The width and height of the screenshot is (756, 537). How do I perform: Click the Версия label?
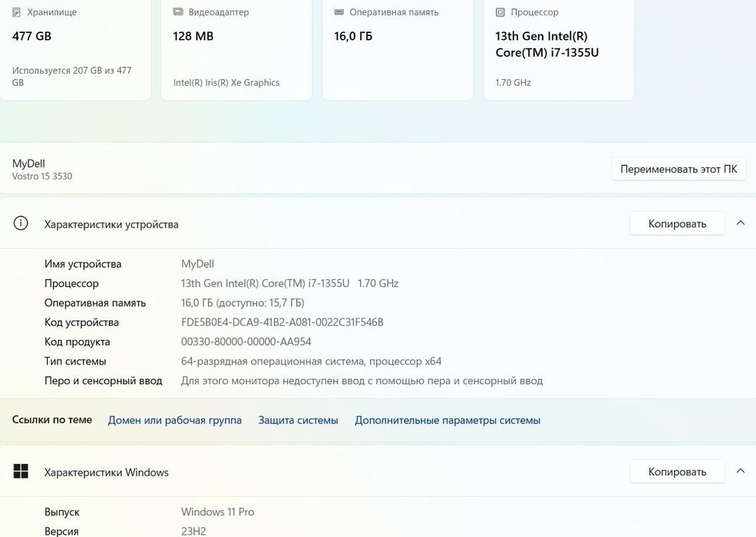coord(61,531)
